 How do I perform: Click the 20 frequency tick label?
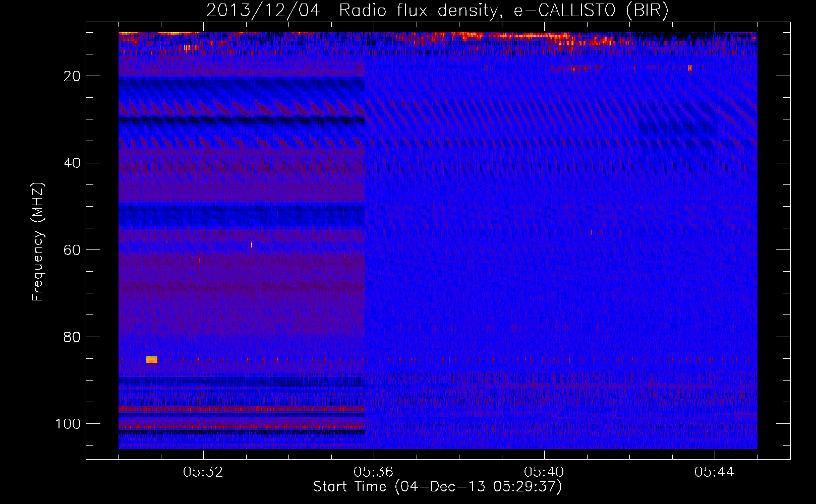coord(72,76)
